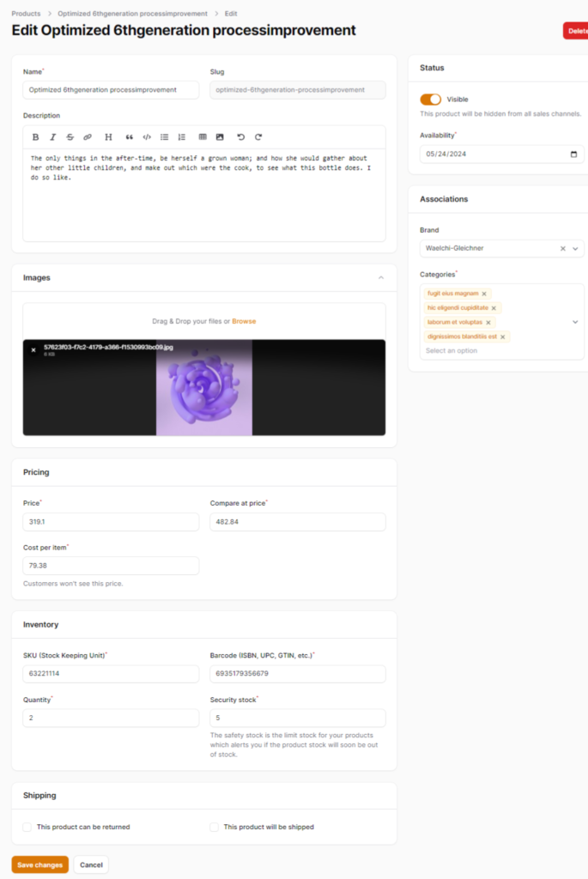Edit the Compare at price field
This screenshot has width=588, height=879.
pyautogui.click(x=298, y=521)
